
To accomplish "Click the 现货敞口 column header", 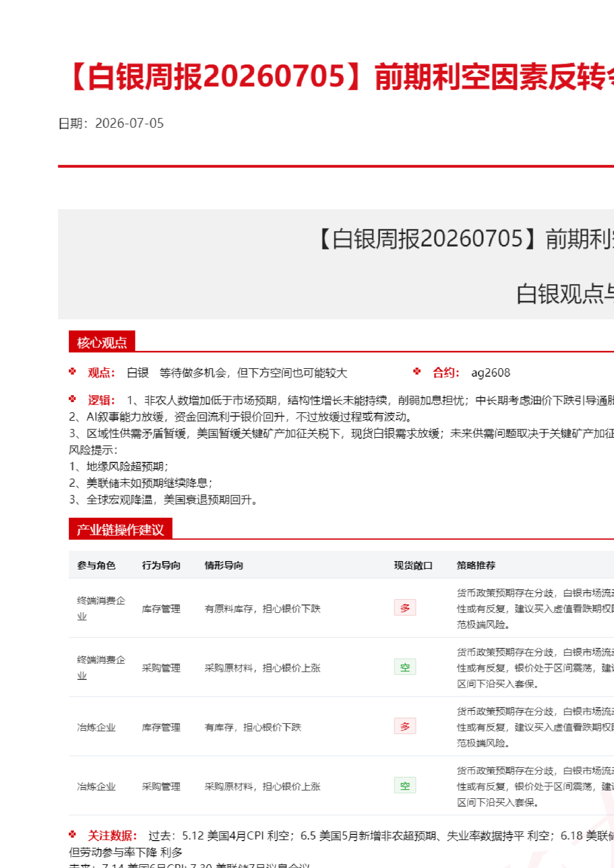I will (x=413, y=565).
